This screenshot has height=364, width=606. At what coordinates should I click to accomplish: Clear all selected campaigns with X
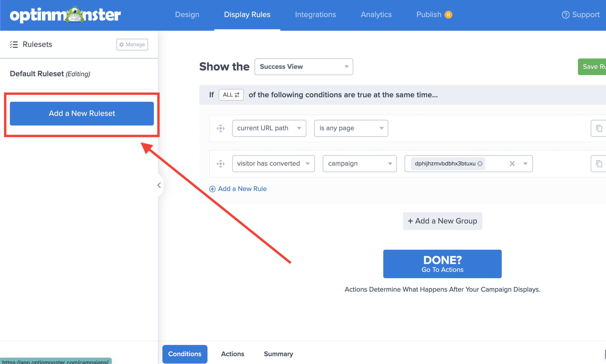pos(512,164)
